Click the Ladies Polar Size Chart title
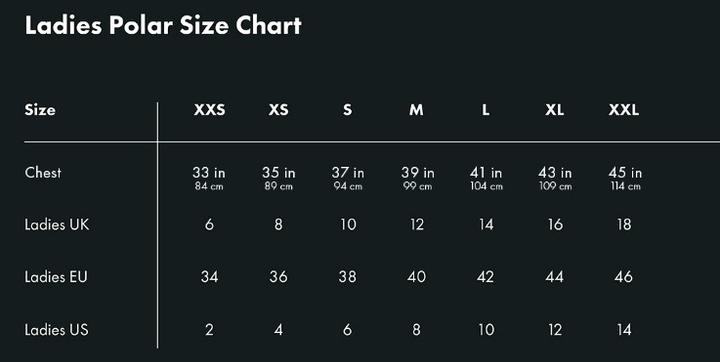 163,26
